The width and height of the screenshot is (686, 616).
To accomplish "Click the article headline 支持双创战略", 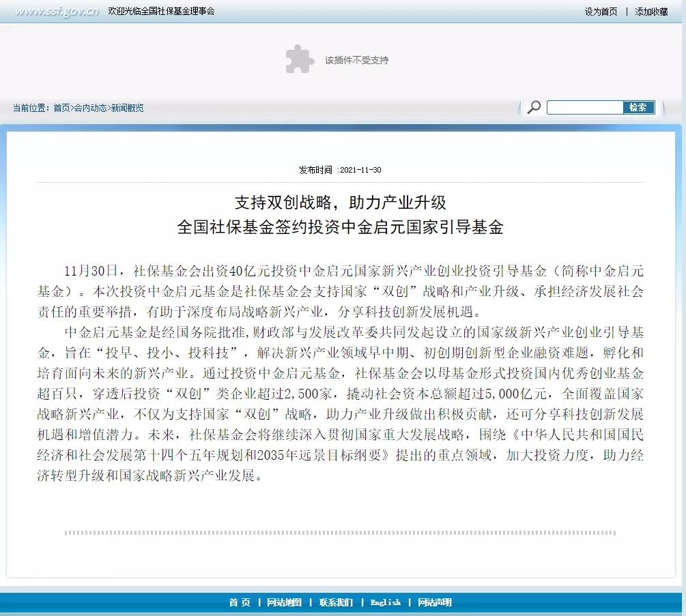I will point(340,203).
